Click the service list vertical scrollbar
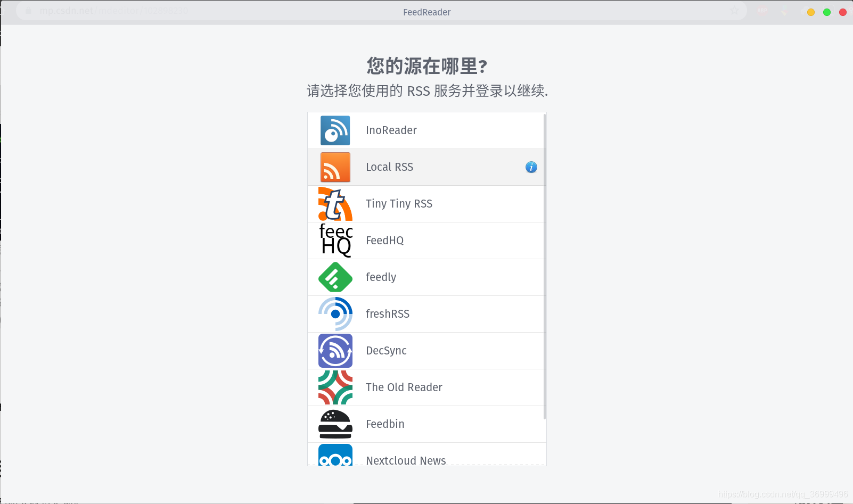 point(544,266)
